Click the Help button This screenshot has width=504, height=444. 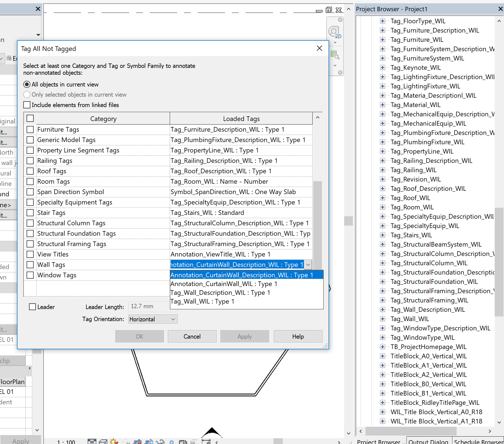tap(298, 336)
